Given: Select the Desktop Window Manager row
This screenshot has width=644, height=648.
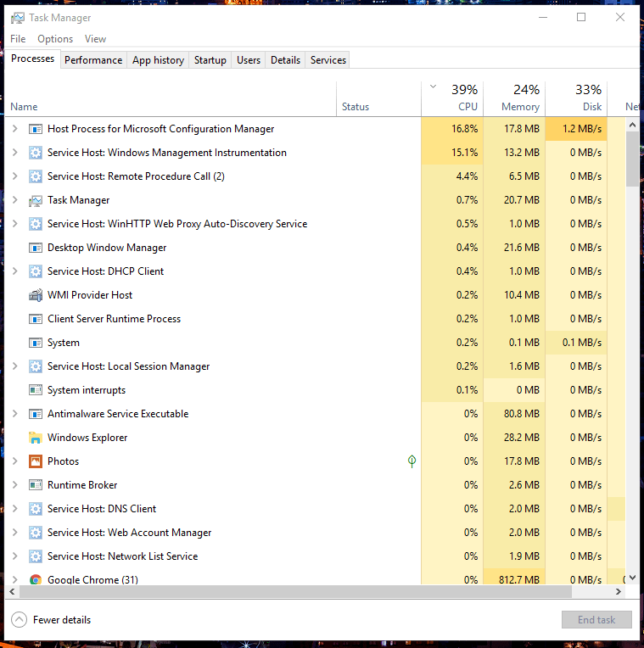Looking at the screenshot, I should [107, 248].
